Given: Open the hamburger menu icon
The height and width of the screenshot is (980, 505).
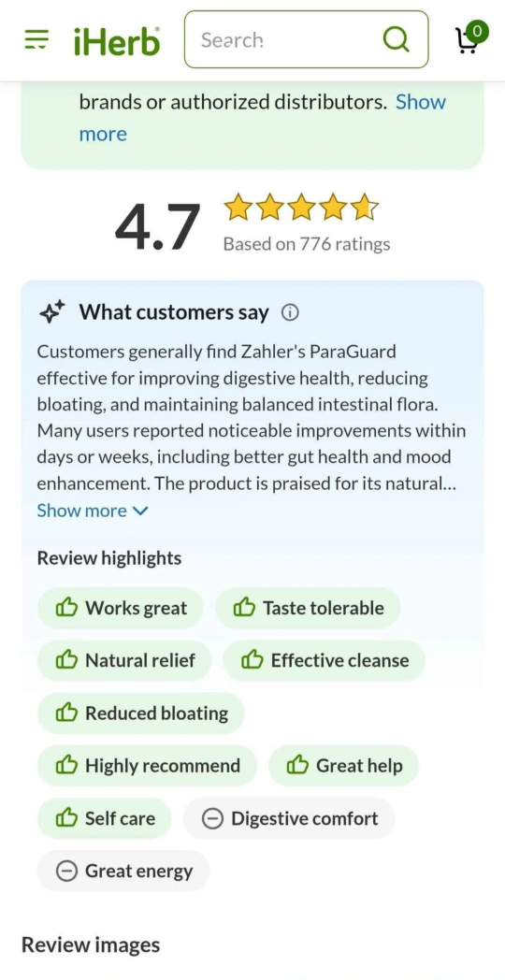Looking at the screenshot, I should pos(36,39).
